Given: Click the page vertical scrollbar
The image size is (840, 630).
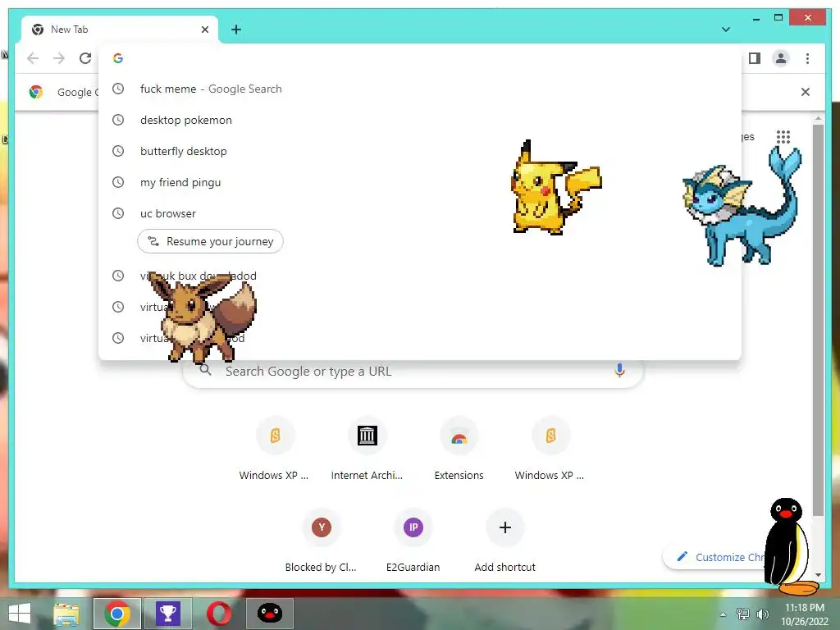Looking at the screenshot, I should 818,320.
